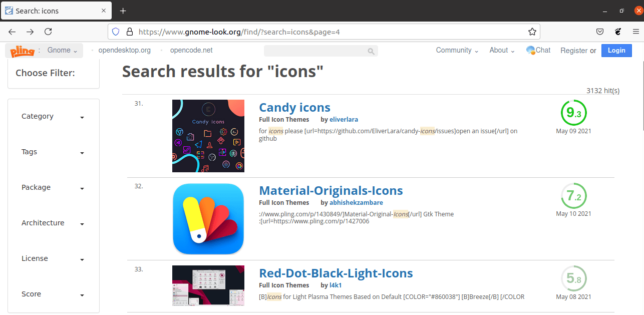Click 'Full Icon Themes' under Candy icons
644x315 pixels.
284,120
